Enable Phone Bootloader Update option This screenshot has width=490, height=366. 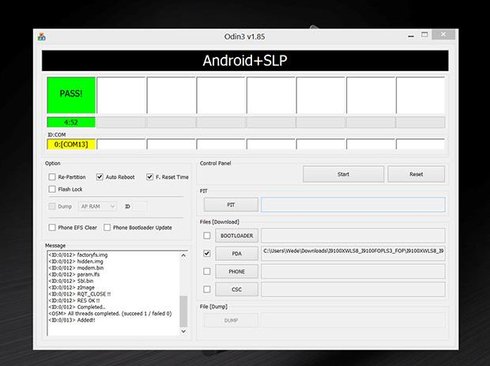[x=107, y=227]
